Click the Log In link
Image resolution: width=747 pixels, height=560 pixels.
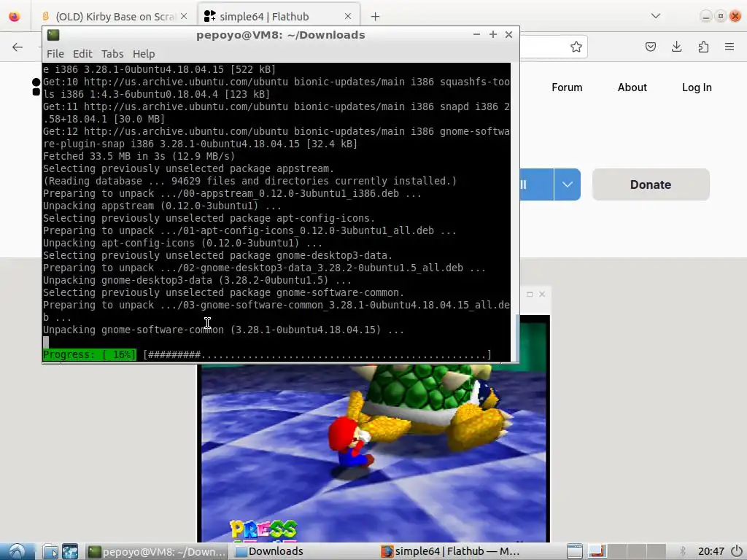click(x=697, y=87)
